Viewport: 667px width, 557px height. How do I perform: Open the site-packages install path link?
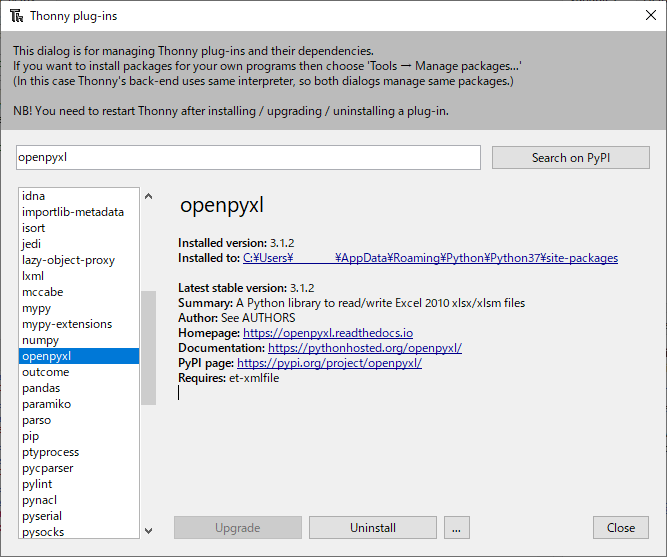point(430,258)
